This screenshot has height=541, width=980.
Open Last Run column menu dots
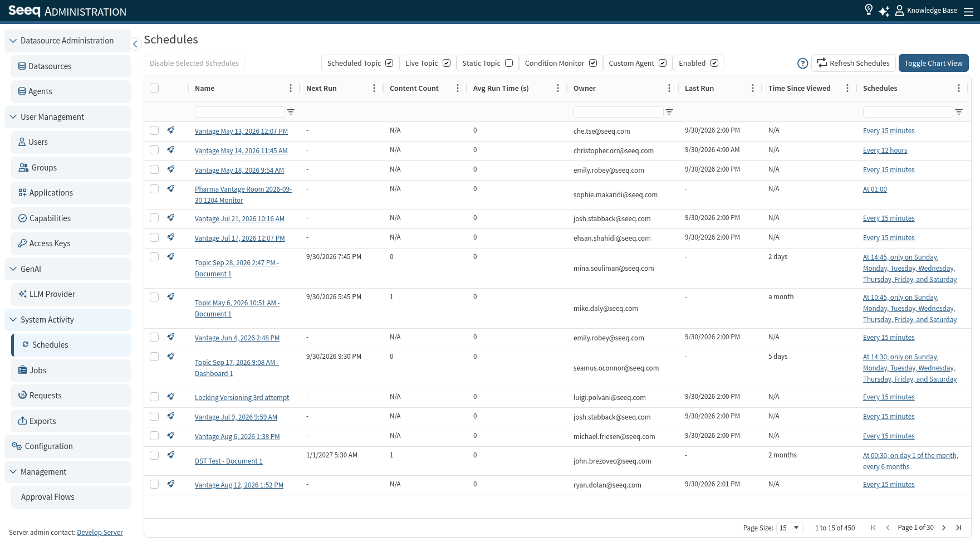coord(753,88)
